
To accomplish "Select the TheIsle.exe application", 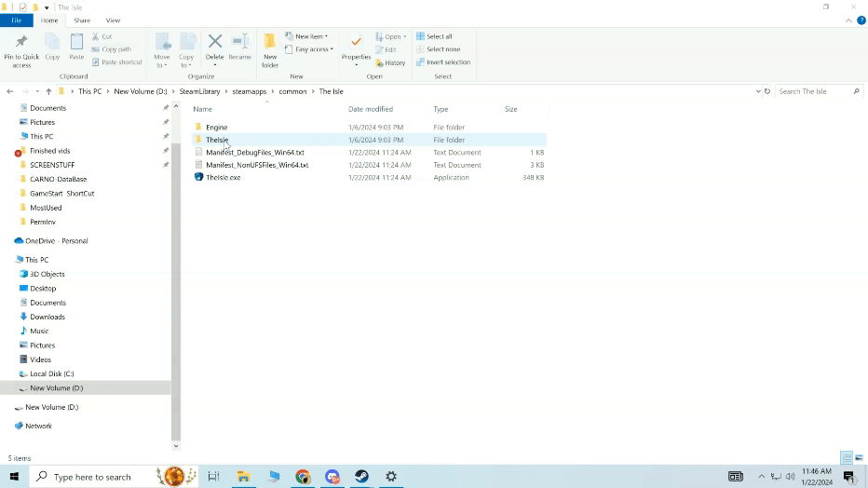I will click(x=369, y=178).
